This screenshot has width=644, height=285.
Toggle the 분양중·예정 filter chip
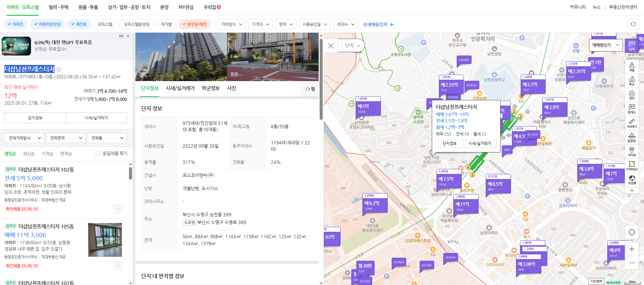(195, 24)
